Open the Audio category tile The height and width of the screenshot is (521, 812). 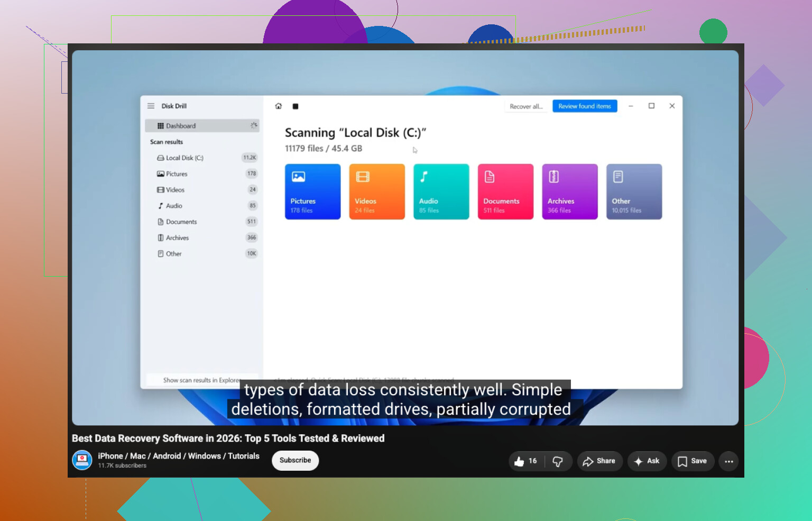click(441, 191)
